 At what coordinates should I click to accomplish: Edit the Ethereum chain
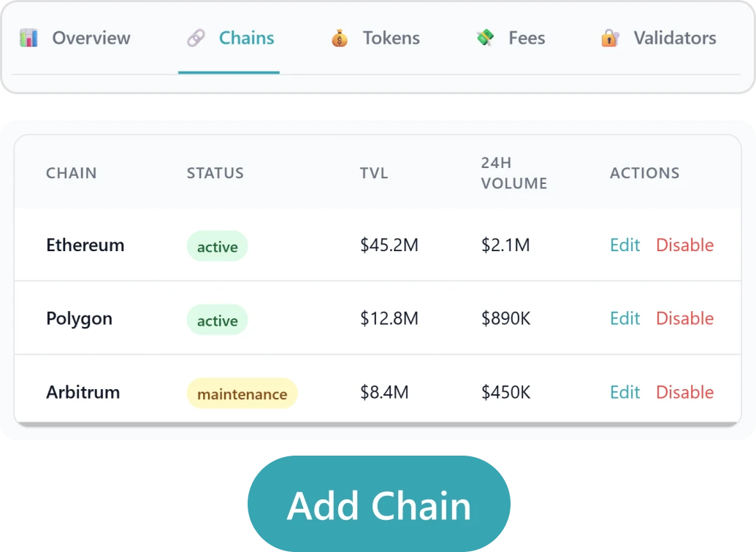(x=625, y=245)
